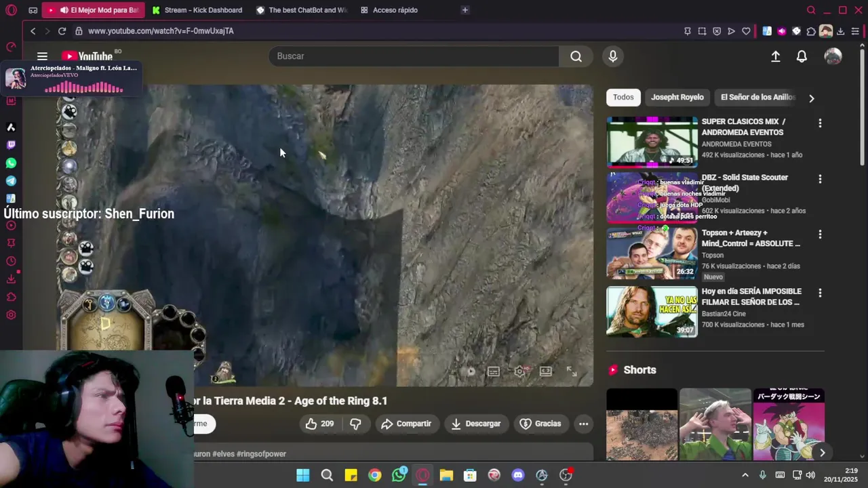Click the Compartir share button
The width and height of the screenshot is (868, 488).
coord(406,424)
